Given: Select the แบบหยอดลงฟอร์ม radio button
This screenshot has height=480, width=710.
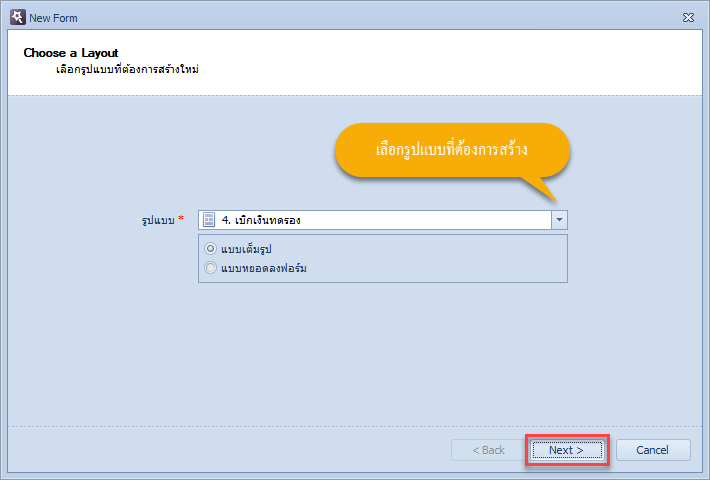Looking at the screenshot, I should pyautogui.click(x=211, y=268).
